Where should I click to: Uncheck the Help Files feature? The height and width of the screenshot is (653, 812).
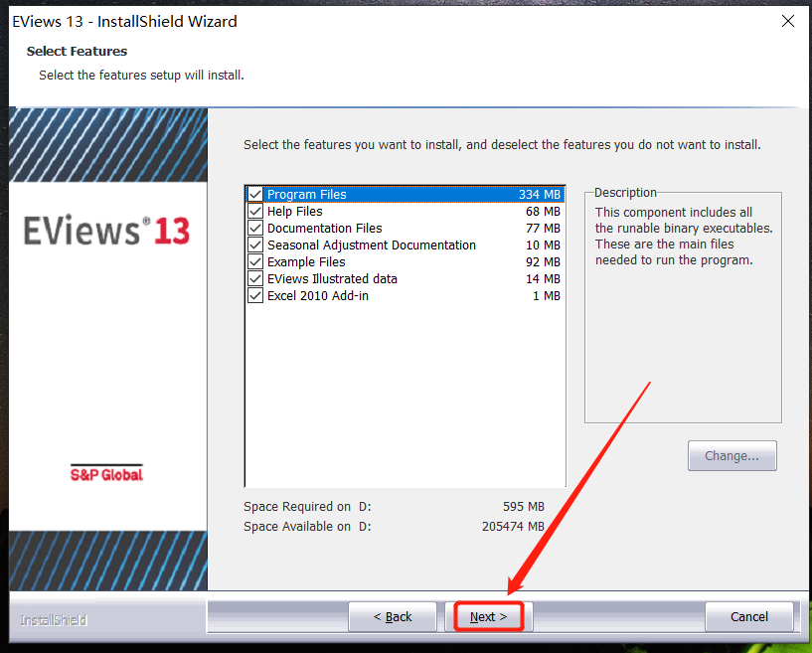point(255,211)
